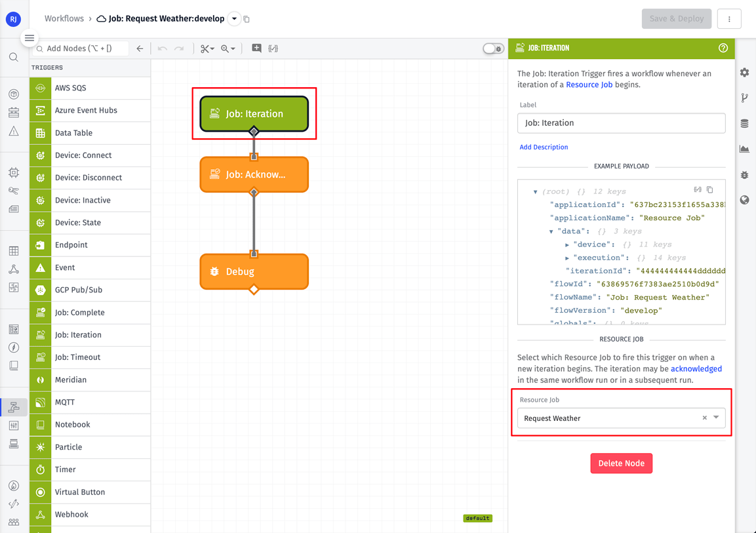The image size is (756, 533).
Task: Select Meridian trigger in palette
Action: tap(90, 380)
